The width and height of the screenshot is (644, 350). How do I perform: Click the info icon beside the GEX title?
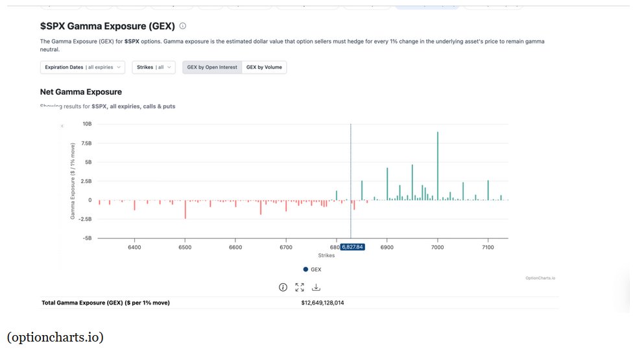coord(183,27)
